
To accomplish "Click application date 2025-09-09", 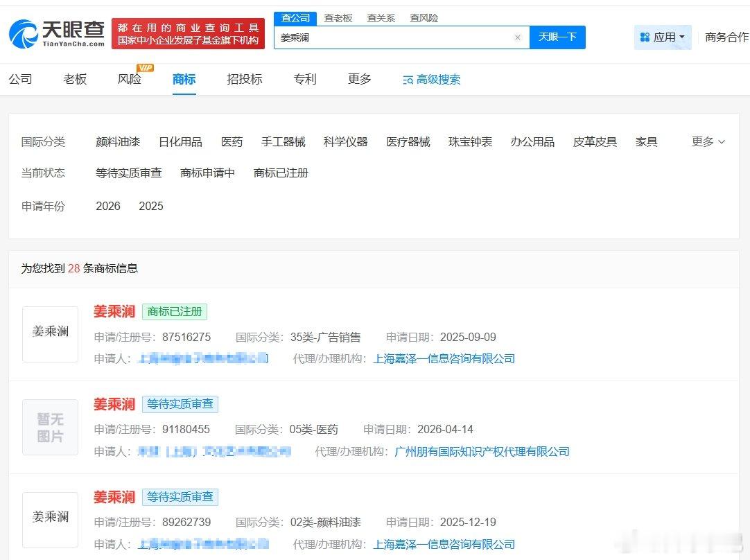I will point(468,337).
